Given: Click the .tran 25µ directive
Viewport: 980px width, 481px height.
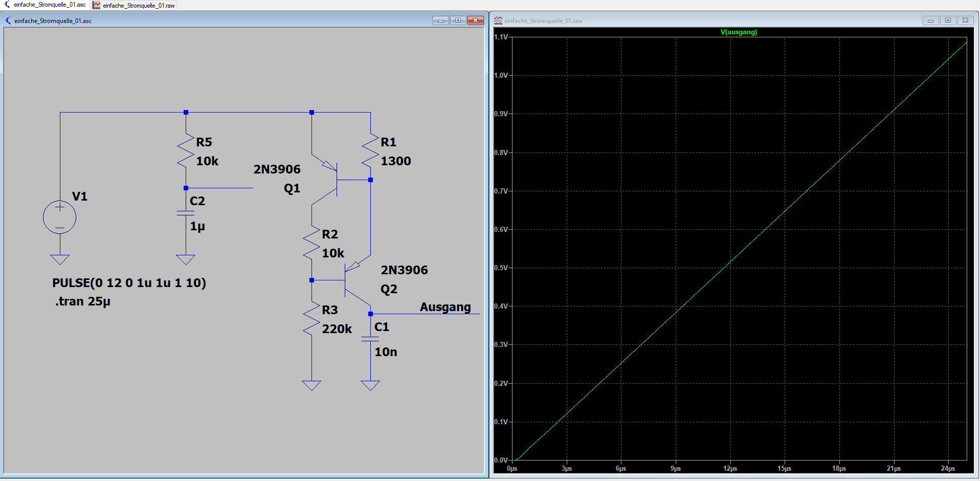Looking at the screenshot, I should (83, 301).
